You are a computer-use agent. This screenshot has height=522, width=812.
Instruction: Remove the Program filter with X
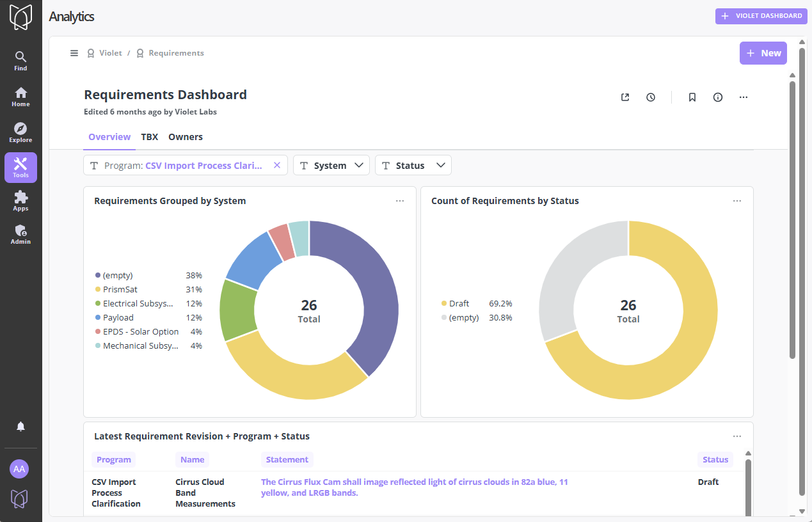(277, 165)
